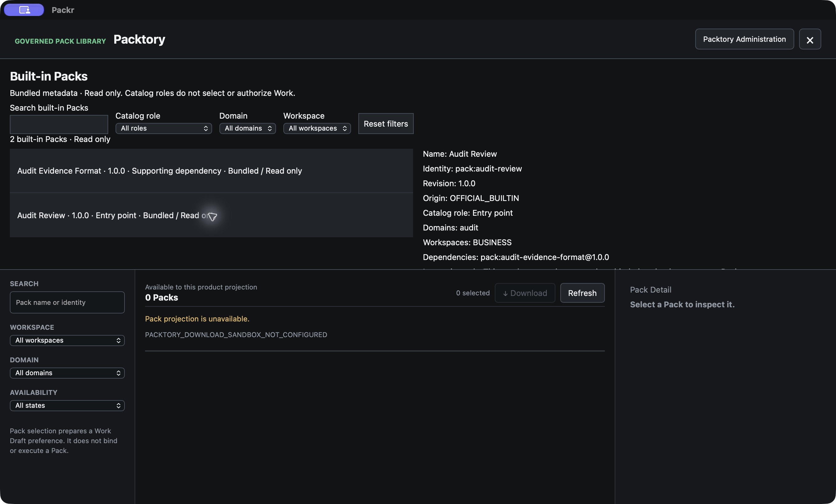Click the purple Packr app icon

coord(24,10)
